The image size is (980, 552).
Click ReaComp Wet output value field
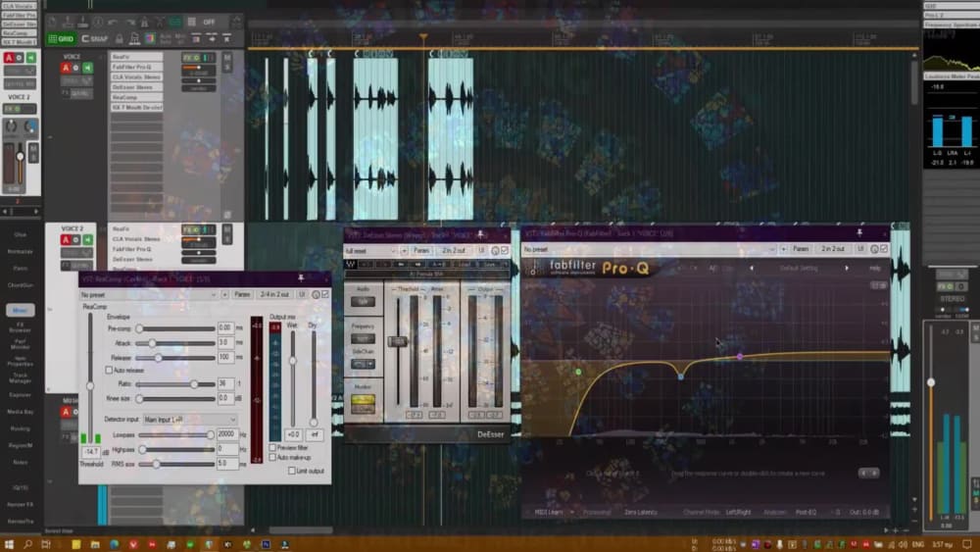click(x=293, y=434)
